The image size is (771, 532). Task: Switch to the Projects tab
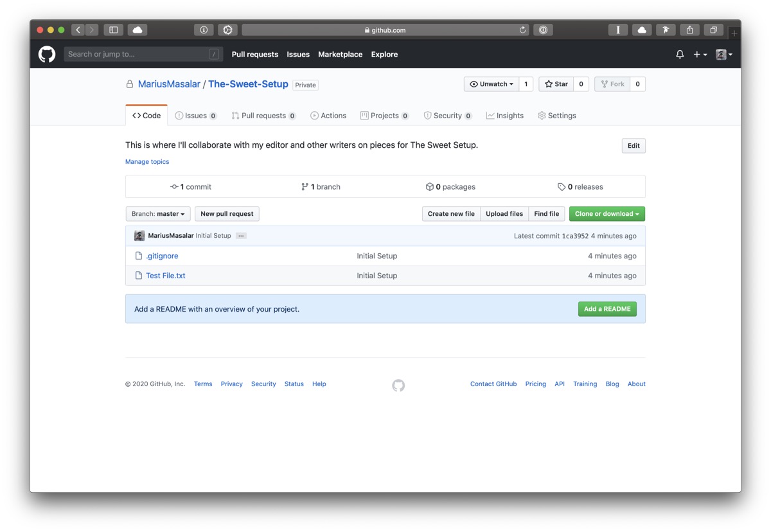click(384, 116)
